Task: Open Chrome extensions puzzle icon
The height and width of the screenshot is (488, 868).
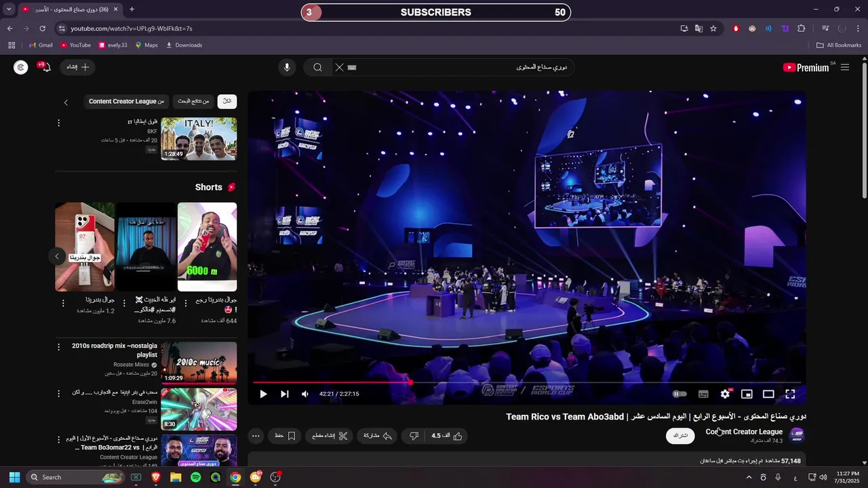Action: tap(801, 28)
